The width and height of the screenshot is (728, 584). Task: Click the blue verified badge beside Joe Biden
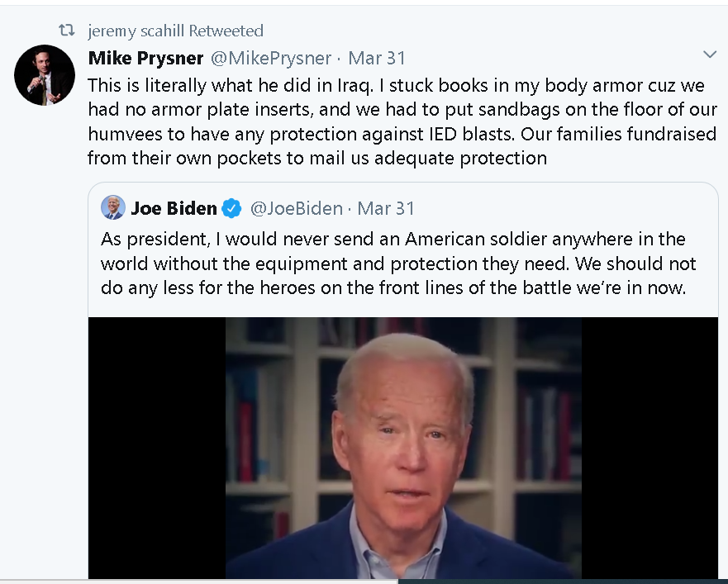pos(231,208)
